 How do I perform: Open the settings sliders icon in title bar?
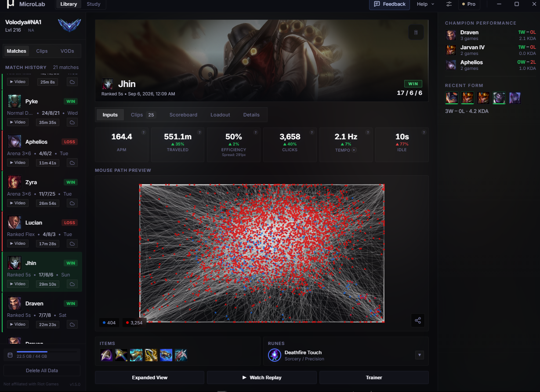449,4
